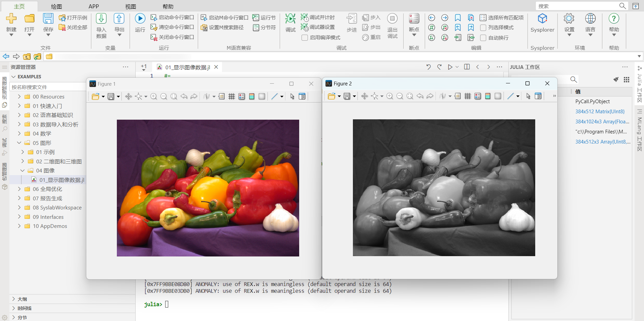Click the pan tool in Figure 1 toolbar

pos(128,97)
